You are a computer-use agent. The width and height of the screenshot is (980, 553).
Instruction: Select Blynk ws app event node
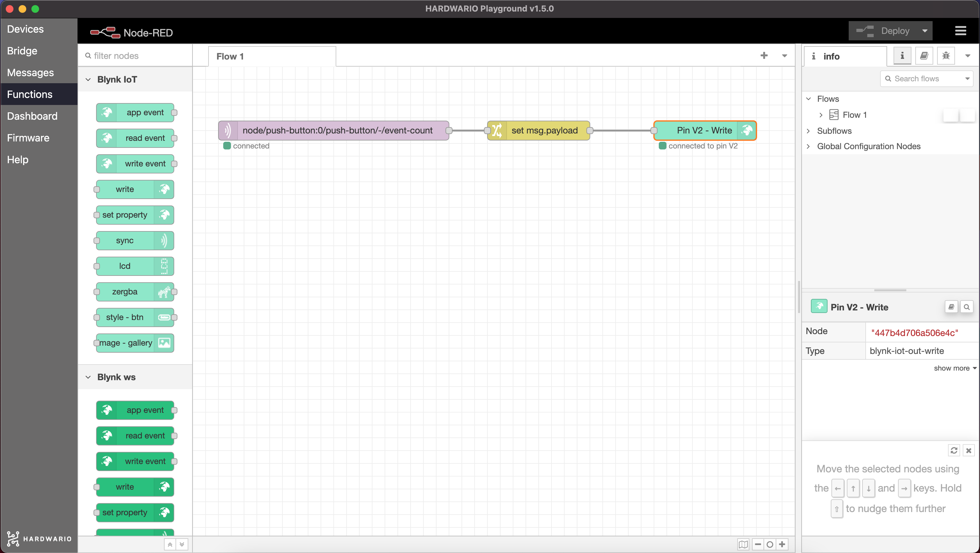135,410
